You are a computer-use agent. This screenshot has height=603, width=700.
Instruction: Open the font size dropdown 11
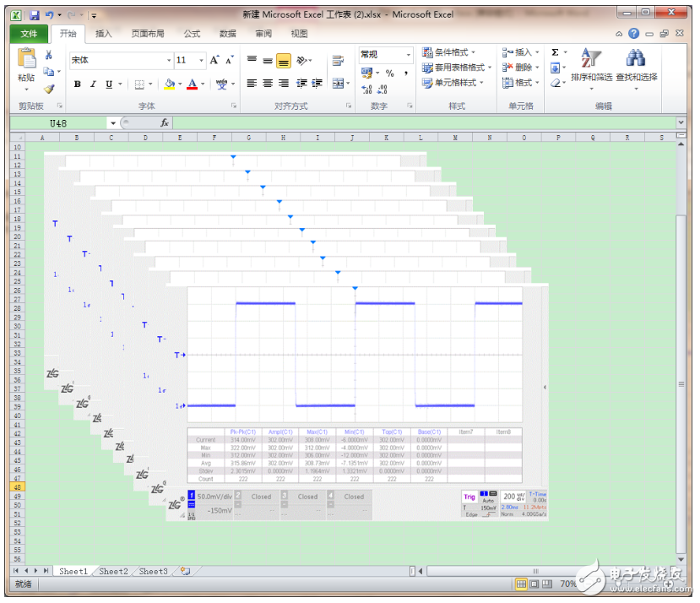201,60
